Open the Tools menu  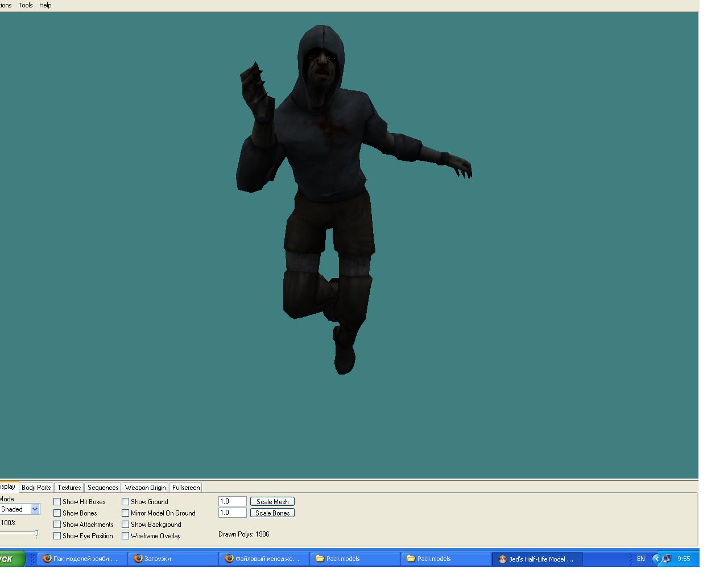point(26,5)
